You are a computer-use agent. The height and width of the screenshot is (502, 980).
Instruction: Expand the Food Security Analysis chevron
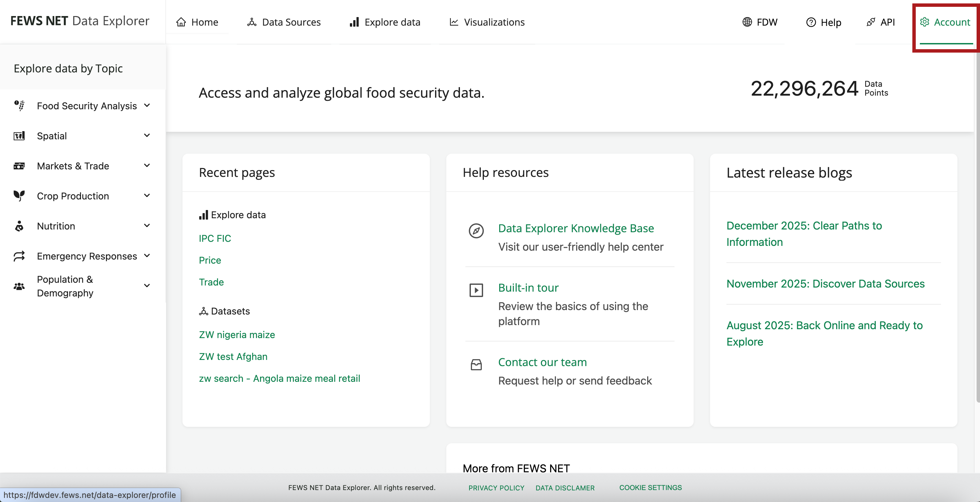(x=147, y=105)
